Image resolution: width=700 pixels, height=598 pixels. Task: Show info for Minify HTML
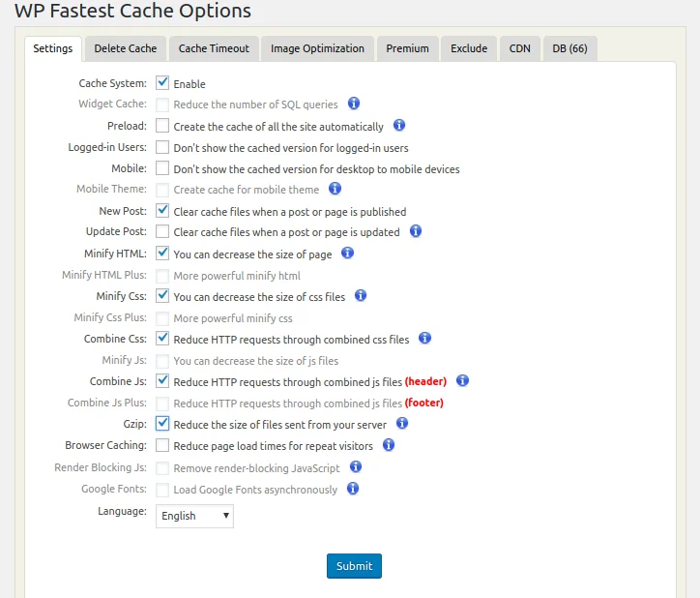pyautogui.click(x=347, y=253)
